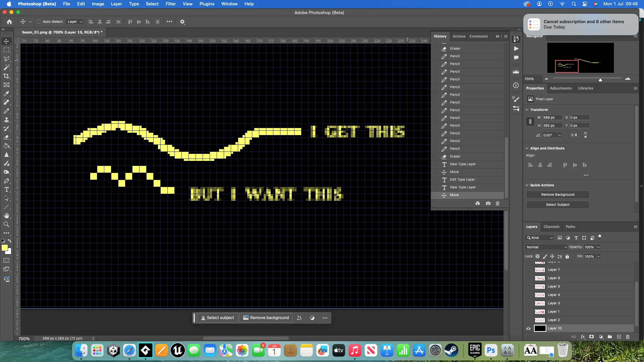644x362 pixels.
Task: Click the width W input field
Action: click(x=552, y=118)
